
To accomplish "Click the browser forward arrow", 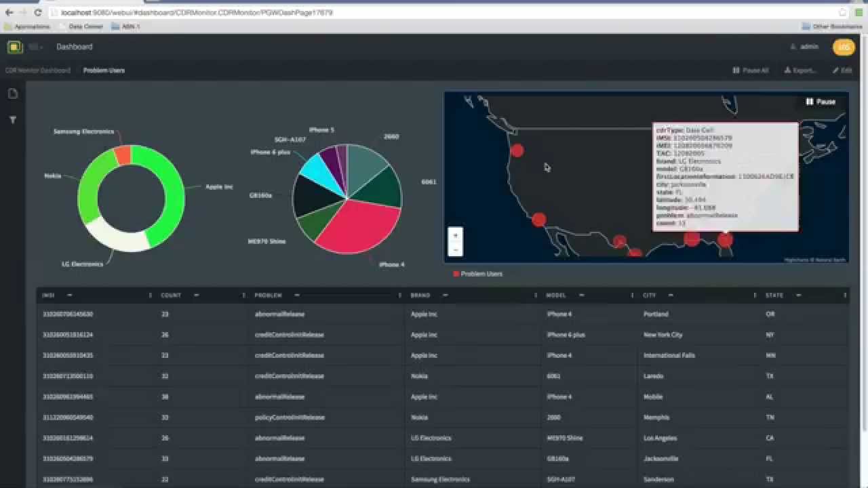I will [x=24, y=12].
